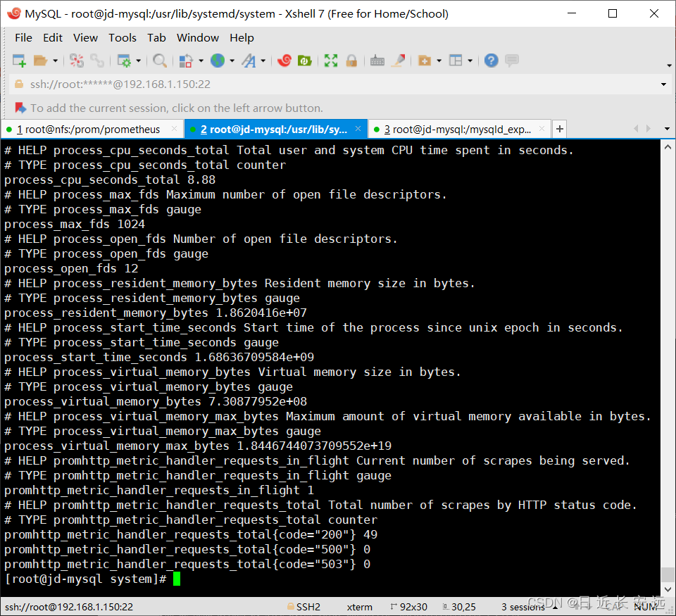Click the chat feedback bubble icon
This screenshot has height=616, width=676.
coord(512,61)
